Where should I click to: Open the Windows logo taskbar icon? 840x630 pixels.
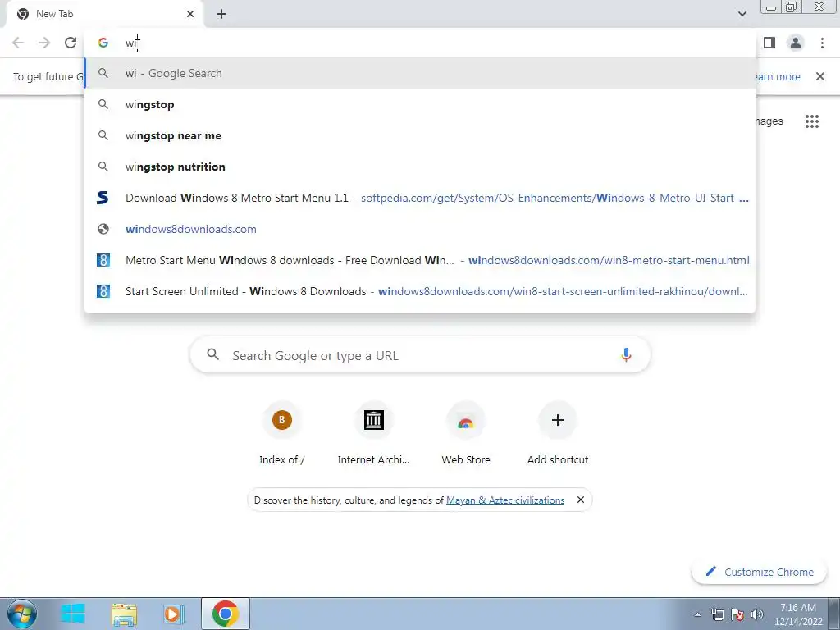click(x=73, y=614)
